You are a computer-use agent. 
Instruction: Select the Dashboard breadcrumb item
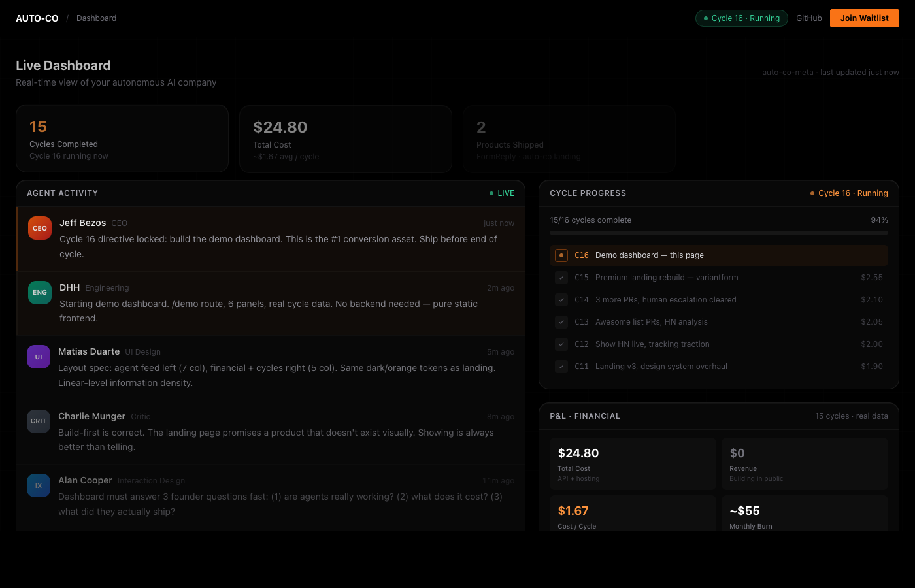tap(96, 18)
